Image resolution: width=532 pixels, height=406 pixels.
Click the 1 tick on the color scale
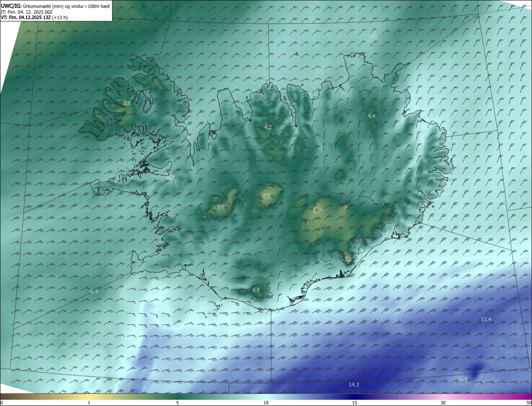89,403
